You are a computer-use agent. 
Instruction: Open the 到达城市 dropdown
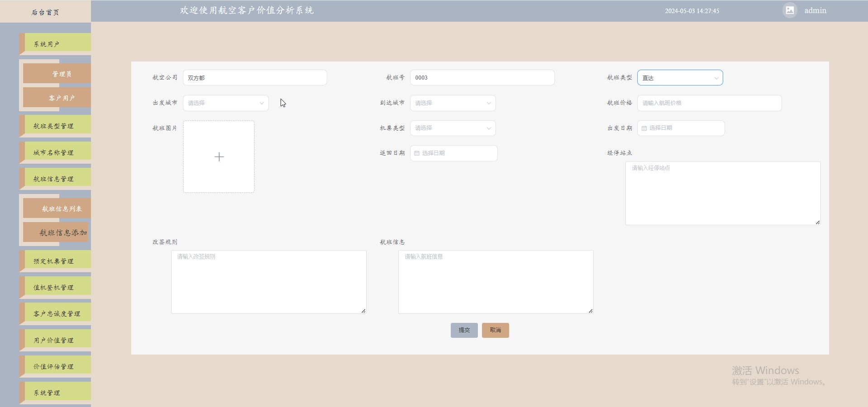pos(453,103)
